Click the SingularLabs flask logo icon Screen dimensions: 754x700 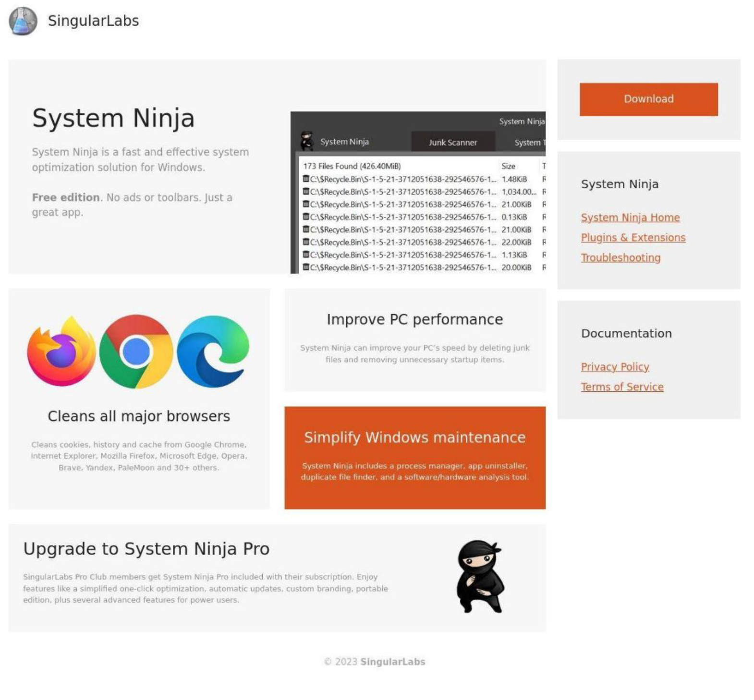[23, 21]
